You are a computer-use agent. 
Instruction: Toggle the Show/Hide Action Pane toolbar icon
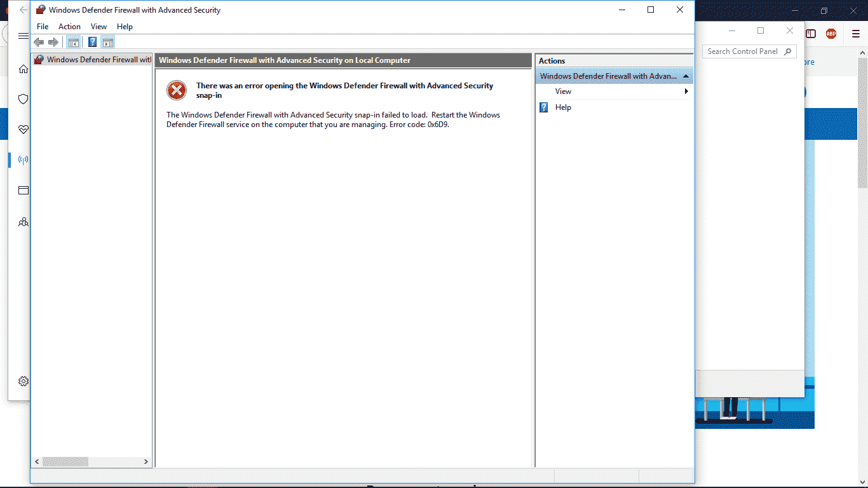coord(108,42)
